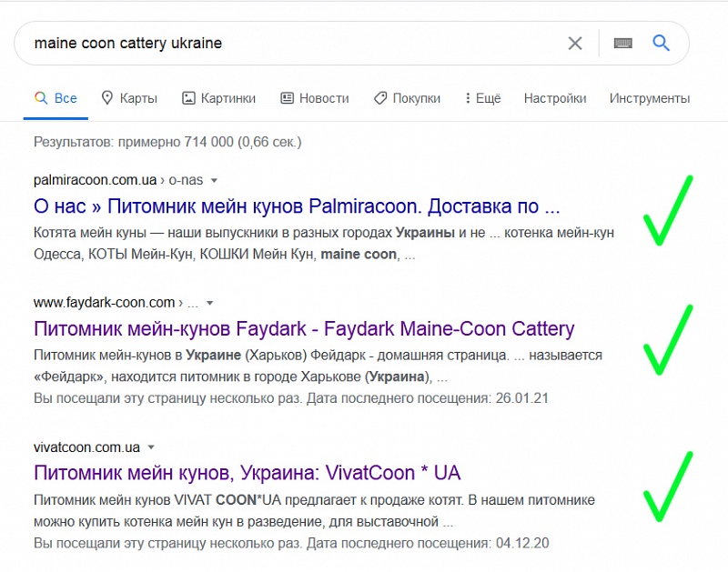Click the map pin icon for Карты
728x572 pixels.
pos(107,98)
